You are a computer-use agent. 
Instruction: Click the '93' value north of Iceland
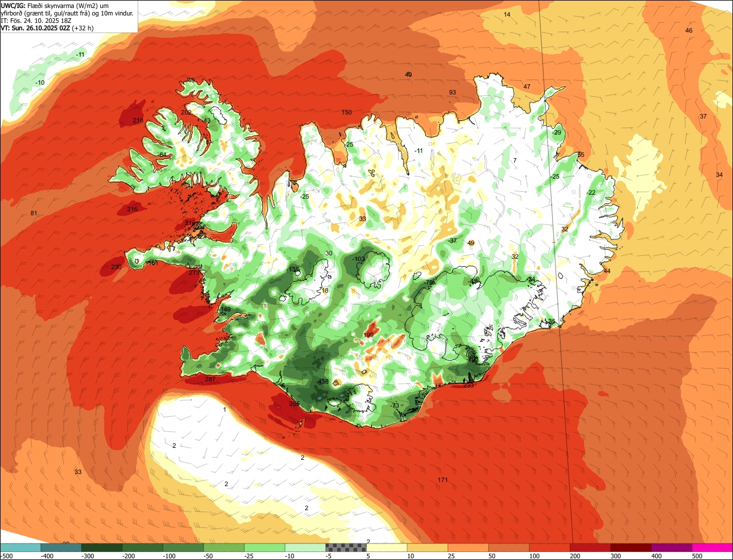click(452, 92)
